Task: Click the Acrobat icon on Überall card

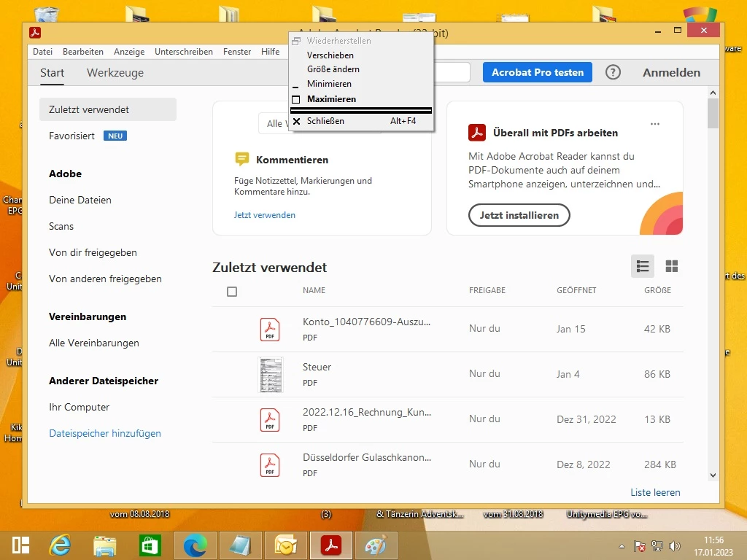Action: [x=477, y=133]
